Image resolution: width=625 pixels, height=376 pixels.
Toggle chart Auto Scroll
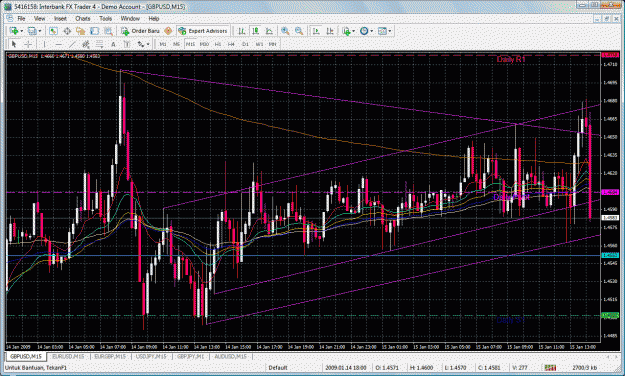point(316,31)
